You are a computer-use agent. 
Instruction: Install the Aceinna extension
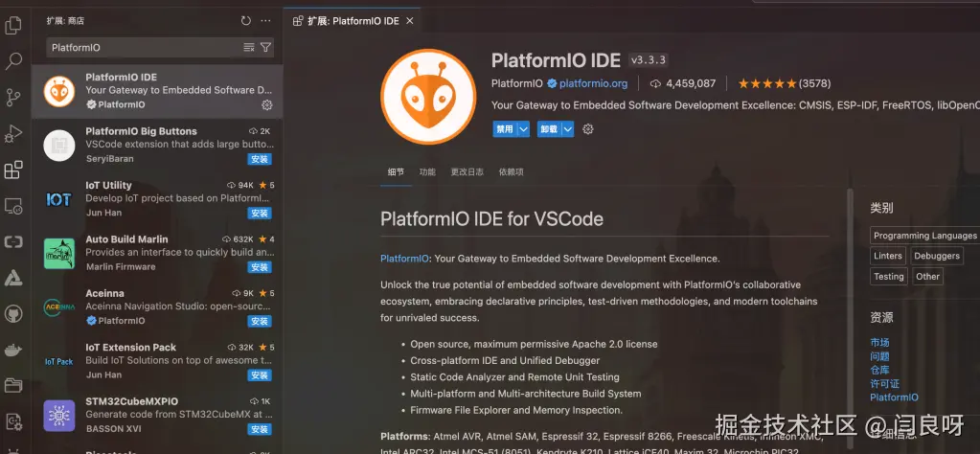(260, 321)
